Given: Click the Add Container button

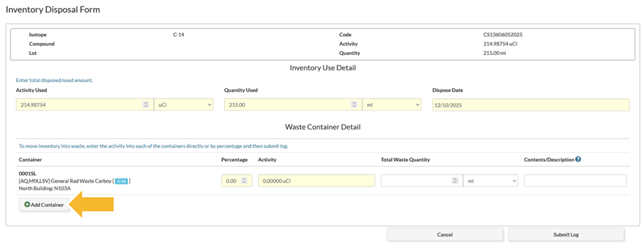Looking at the screenshot, I should pos(44,204).
